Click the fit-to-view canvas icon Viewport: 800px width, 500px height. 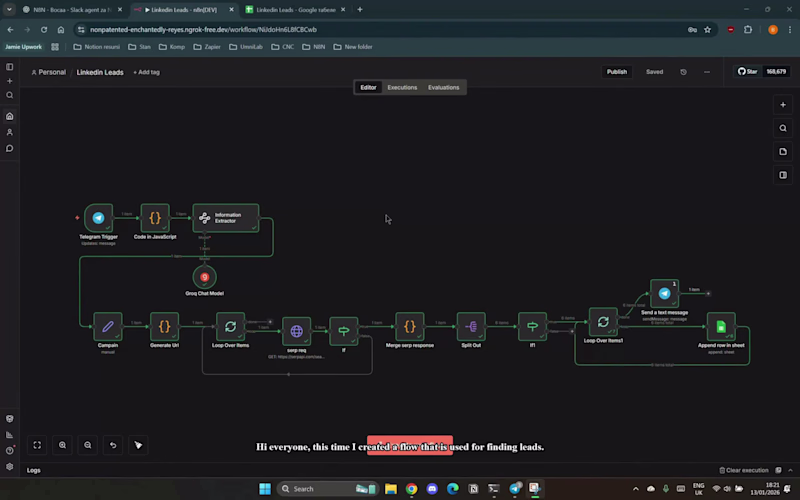pyautogui.click(x=37, y=445)
